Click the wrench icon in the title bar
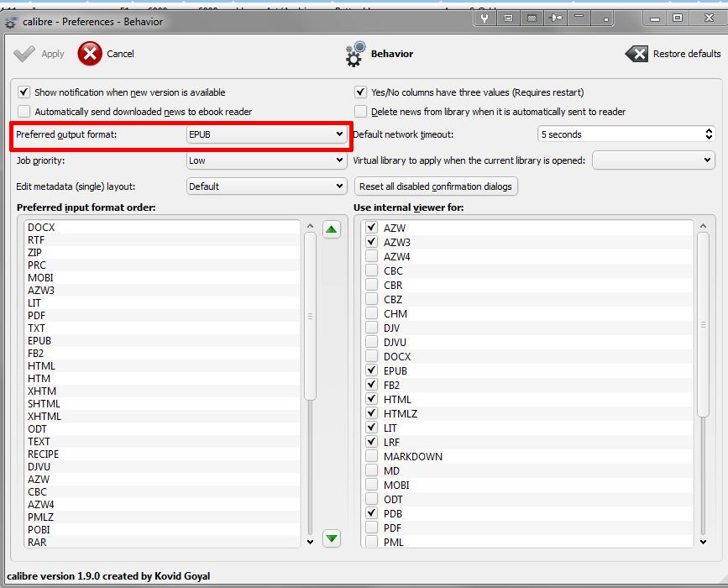728x588 pixels. [x=484, y=18]
